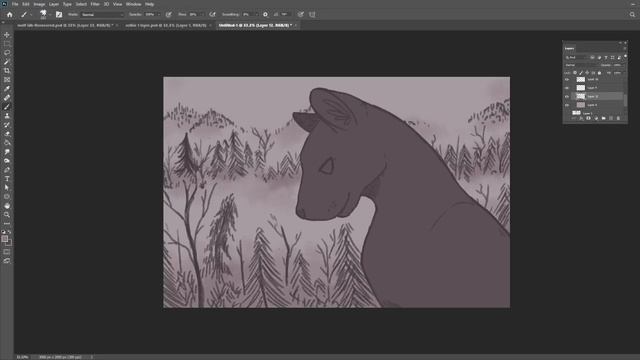Delete layer with the trash icon
640x360 pixels.
click(618, 118)
